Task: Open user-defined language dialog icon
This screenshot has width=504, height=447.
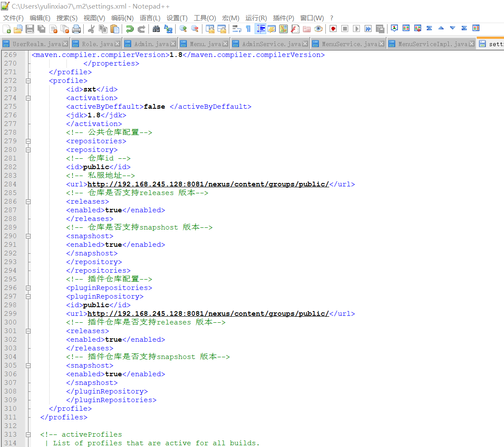Action: pyautogui.click(x=271, y=29)
